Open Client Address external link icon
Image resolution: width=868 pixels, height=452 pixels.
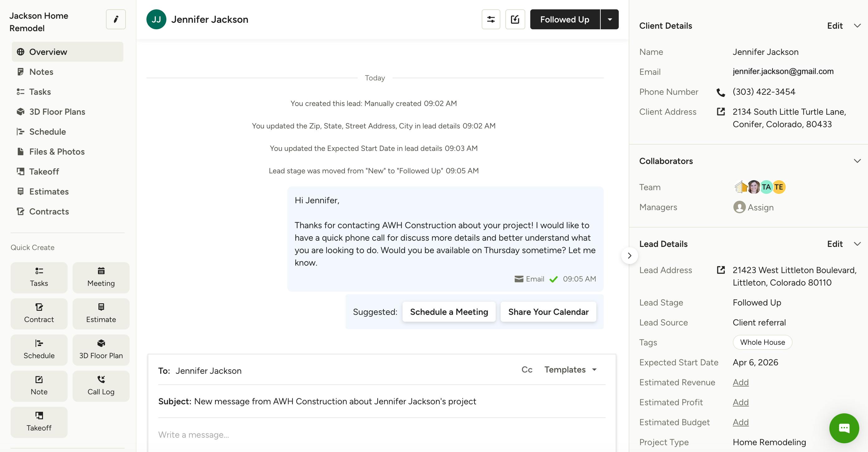click(720, 112)
